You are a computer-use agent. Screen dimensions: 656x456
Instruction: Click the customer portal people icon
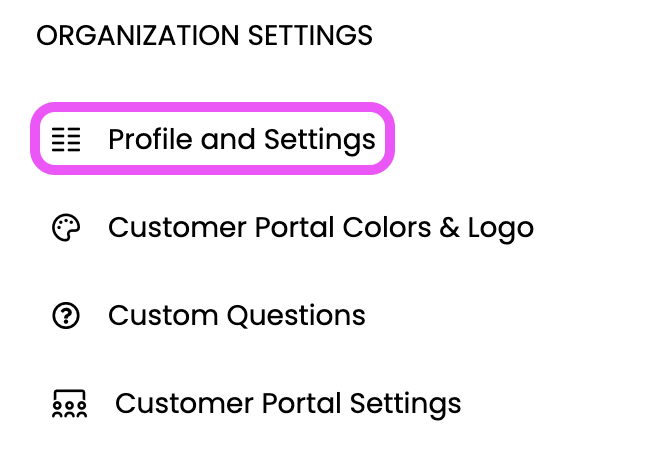[69, 404]
